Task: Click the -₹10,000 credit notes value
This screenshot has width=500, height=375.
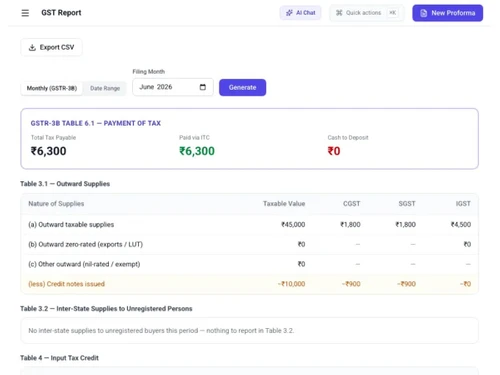Action: pyautogui.click(x=291, y=284)
